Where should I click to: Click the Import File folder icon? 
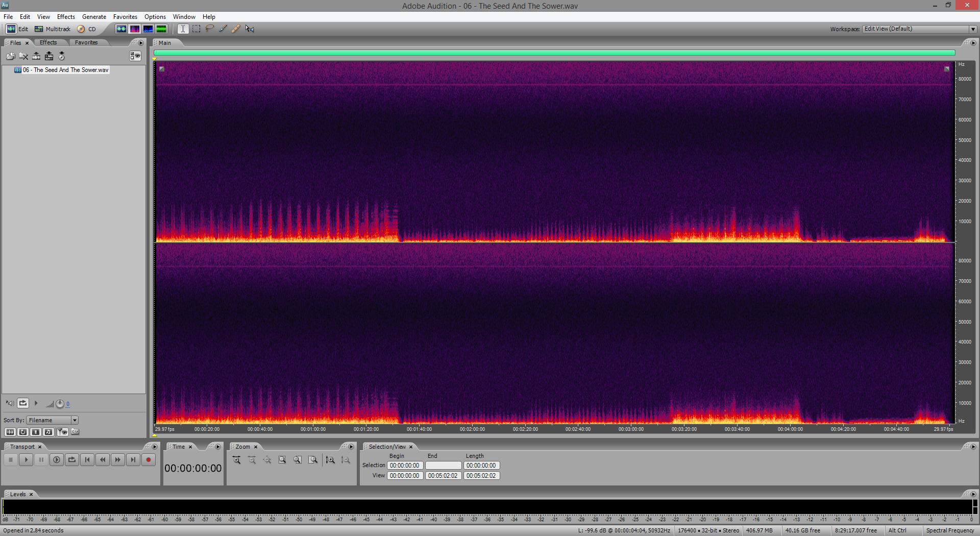[10, 56]
